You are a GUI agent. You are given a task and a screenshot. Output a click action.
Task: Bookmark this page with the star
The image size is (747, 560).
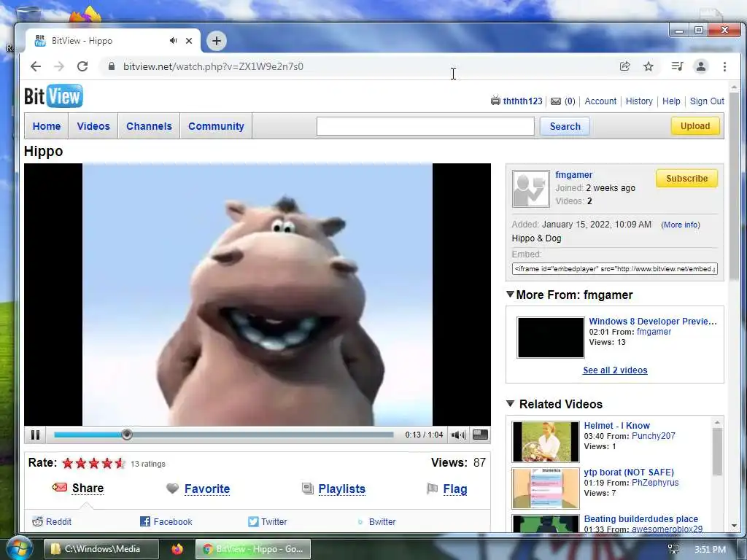point(649,66)
